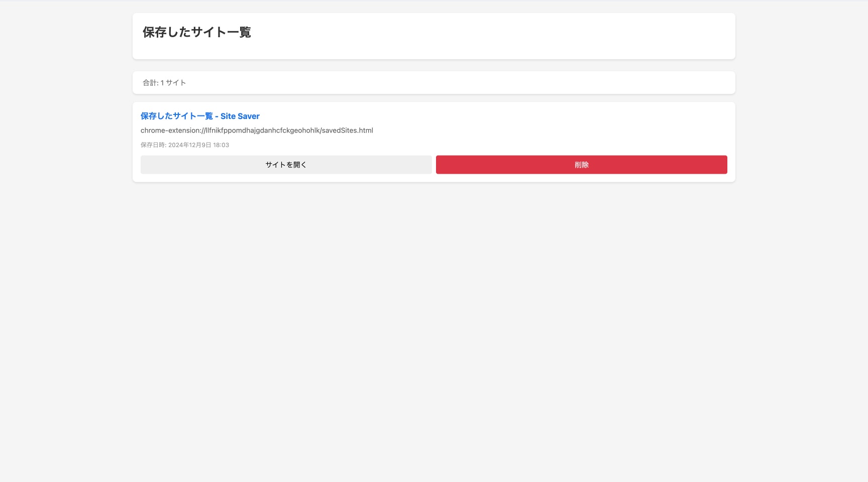Click the 削除 button to delete the saved site
Viewport: 868px width, 482px height.
tap(582, 164)
